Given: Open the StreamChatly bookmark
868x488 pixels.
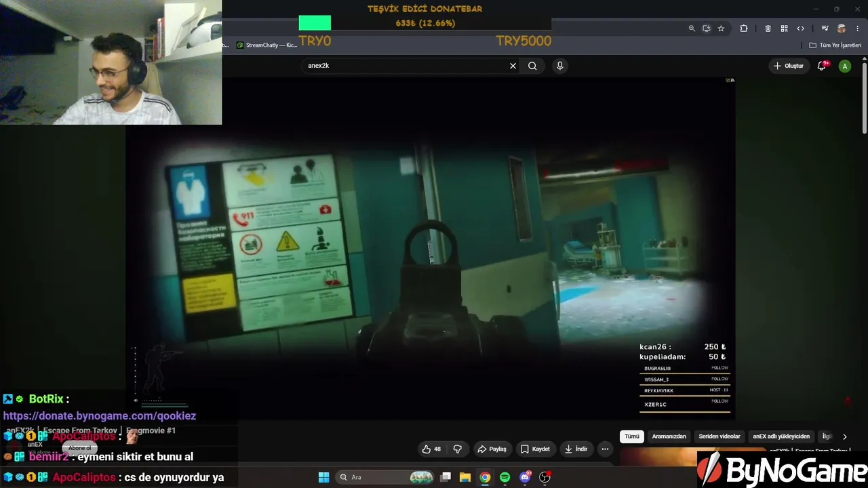Looking at the screenshot, I should [267, 45].
